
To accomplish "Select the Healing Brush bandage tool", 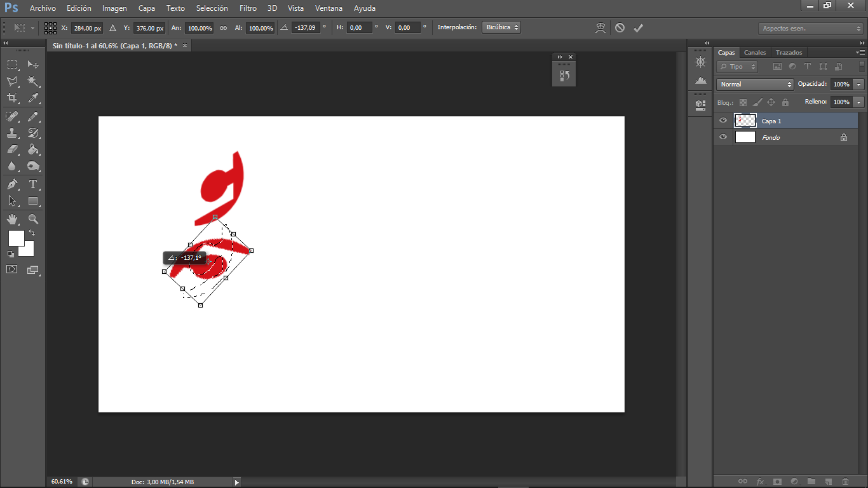I will pos(12,116).
